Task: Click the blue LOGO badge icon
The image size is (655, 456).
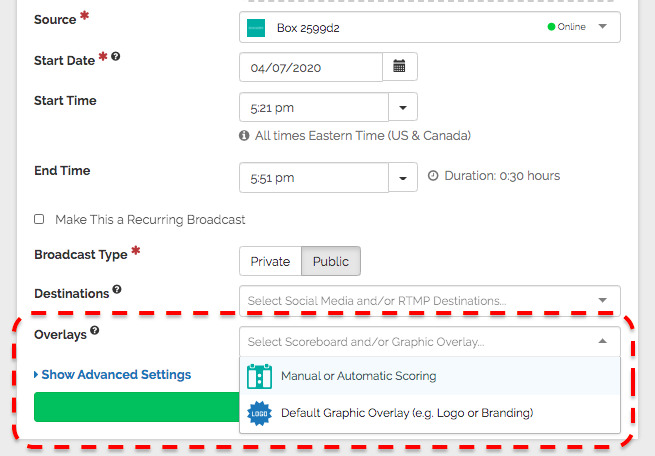Action: pos(259,413)
